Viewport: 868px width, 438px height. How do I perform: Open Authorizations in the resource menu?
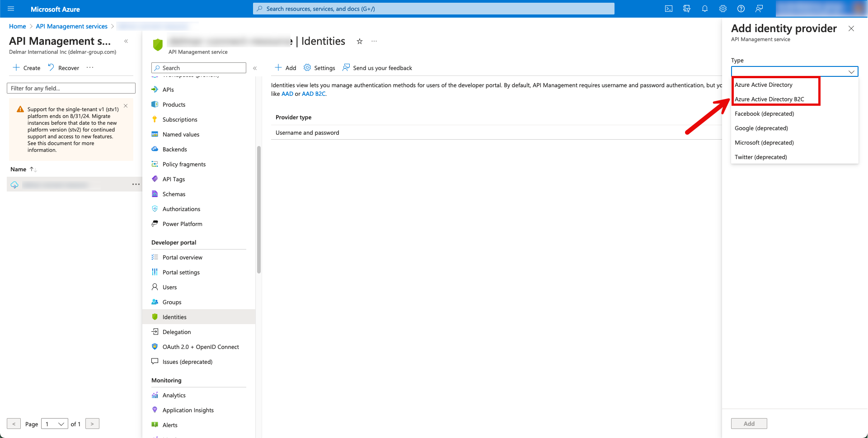199,209
